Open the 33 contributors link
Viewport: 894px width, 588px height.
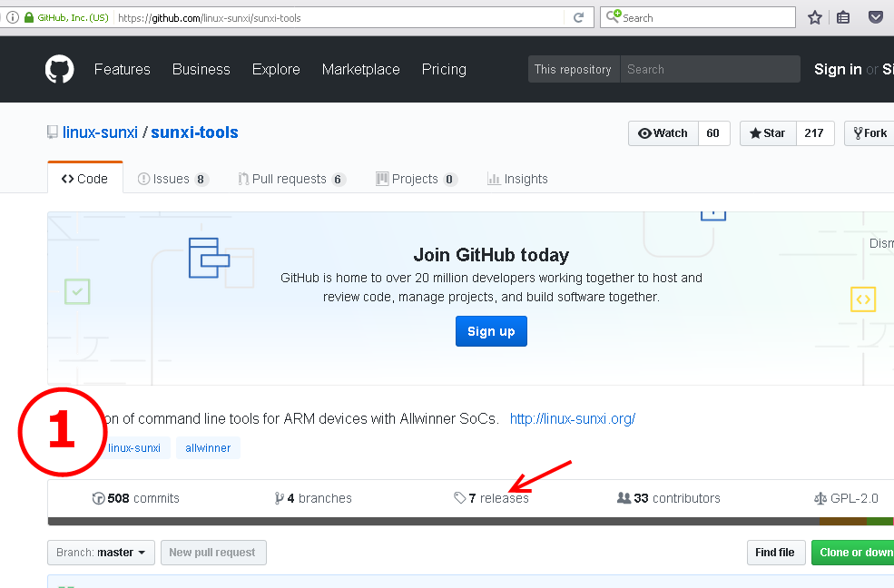coord(668,498)
